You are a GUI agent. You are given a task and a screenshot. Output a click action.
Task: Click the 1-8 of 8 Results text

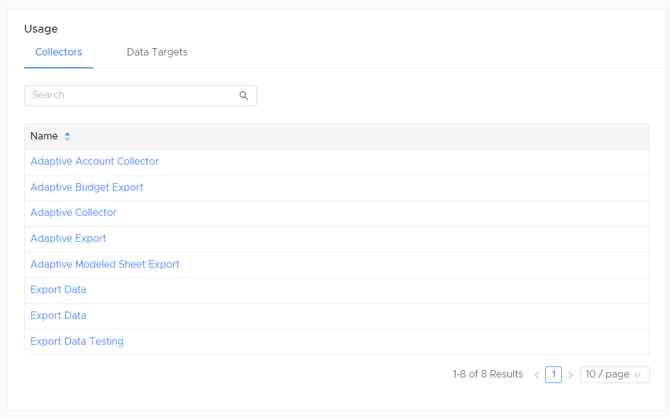click(488, 374)
